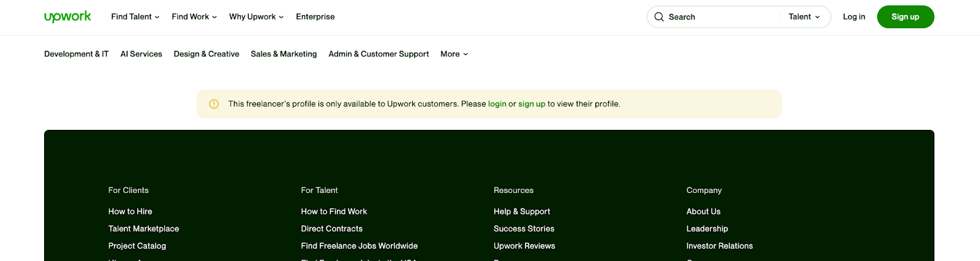Expand the More categories menu
The image size is (980, 261).
pos(454,54)
